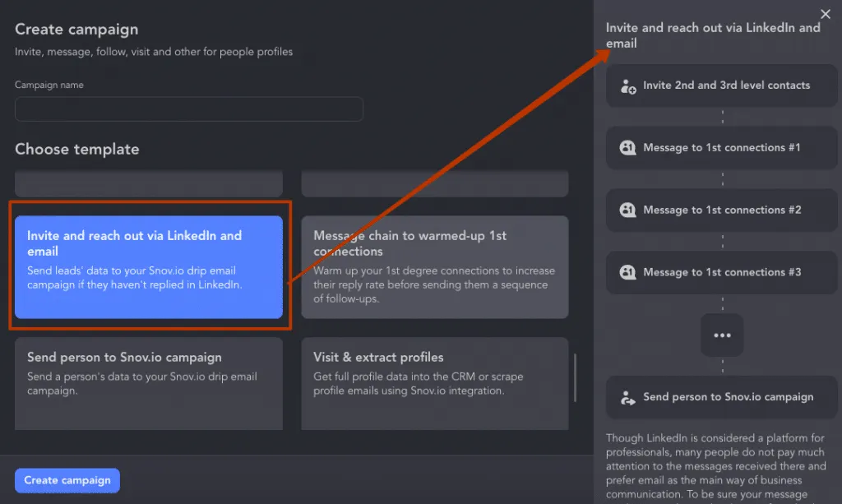The image size is (842, 504).
Task: Click the message icon for connections #1
Action: (627, 148)
